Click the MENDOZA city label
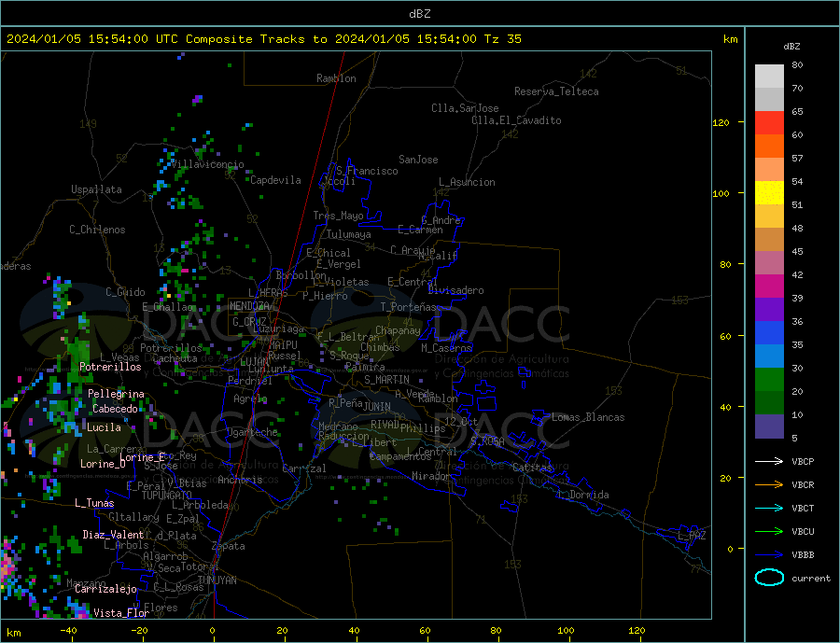 249,305
